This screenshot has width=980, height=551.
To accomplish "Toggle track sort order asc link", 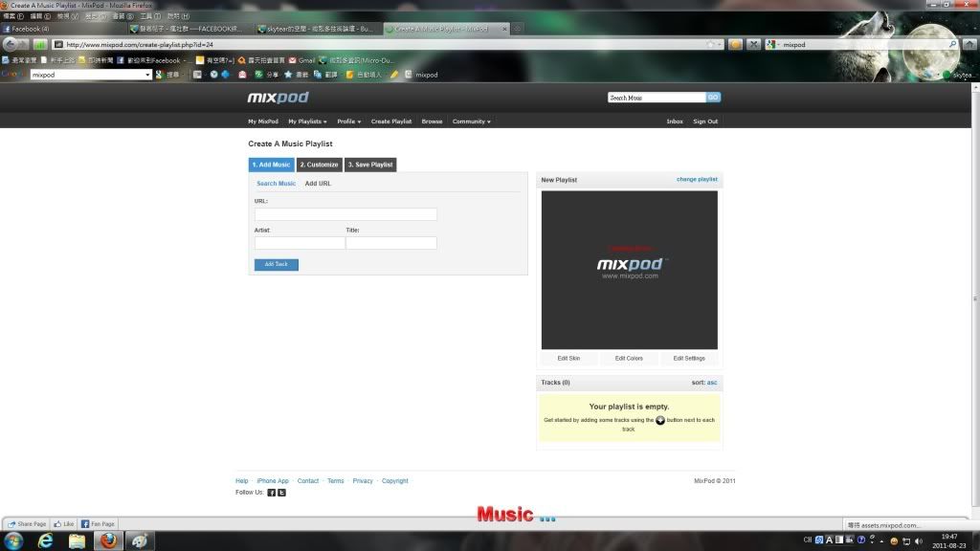I will [x=712, y=383].
